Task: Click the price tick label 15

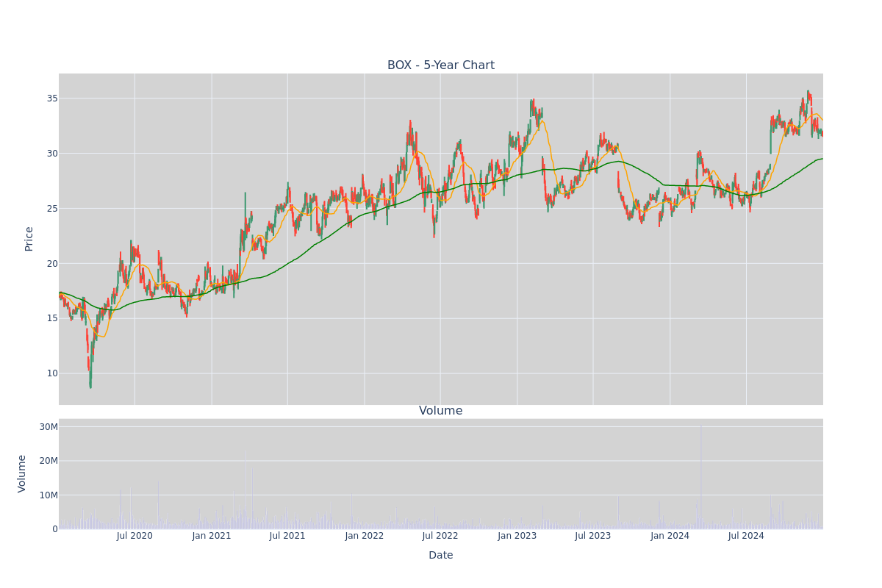Action: [x=52, y=318]
